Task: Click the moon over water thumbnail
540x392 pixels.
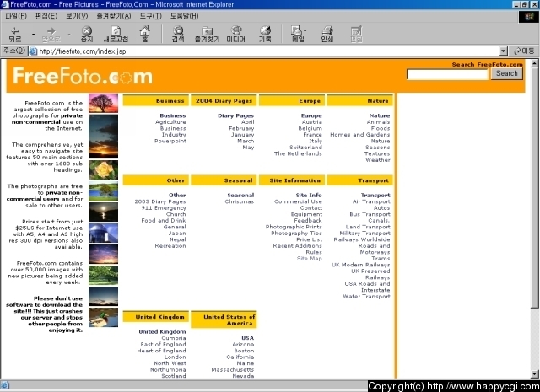Action: pos(103,212)
